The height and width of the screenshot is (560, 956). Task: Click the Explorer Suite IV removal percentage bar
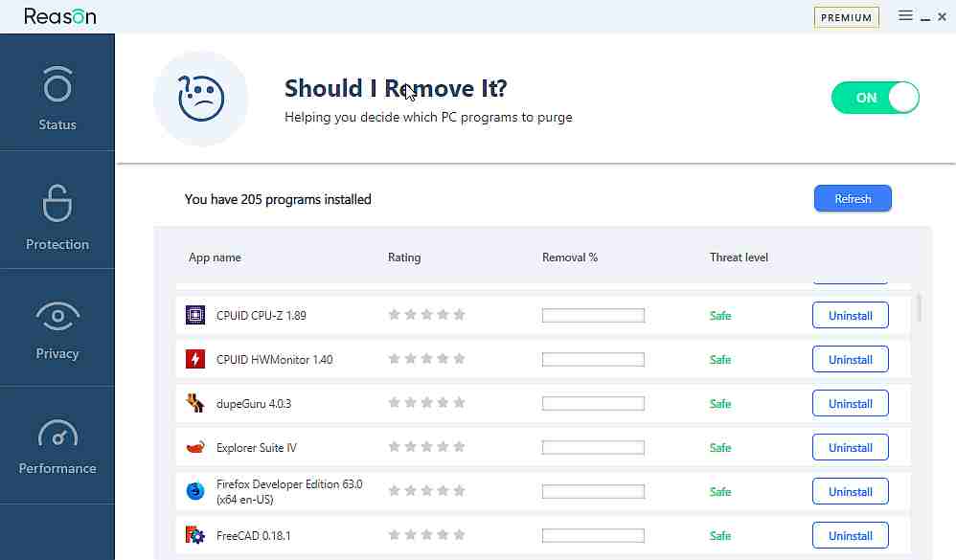click(x=593, y=447)
